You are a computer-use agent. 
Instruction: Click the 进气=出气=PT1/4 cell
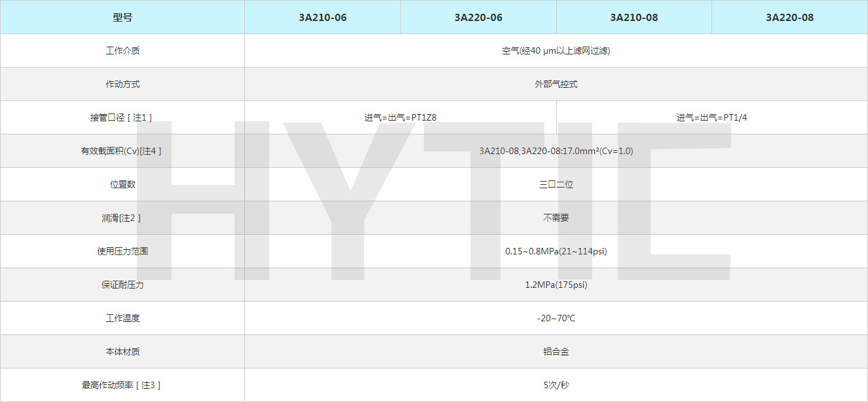tap(712, 117)
